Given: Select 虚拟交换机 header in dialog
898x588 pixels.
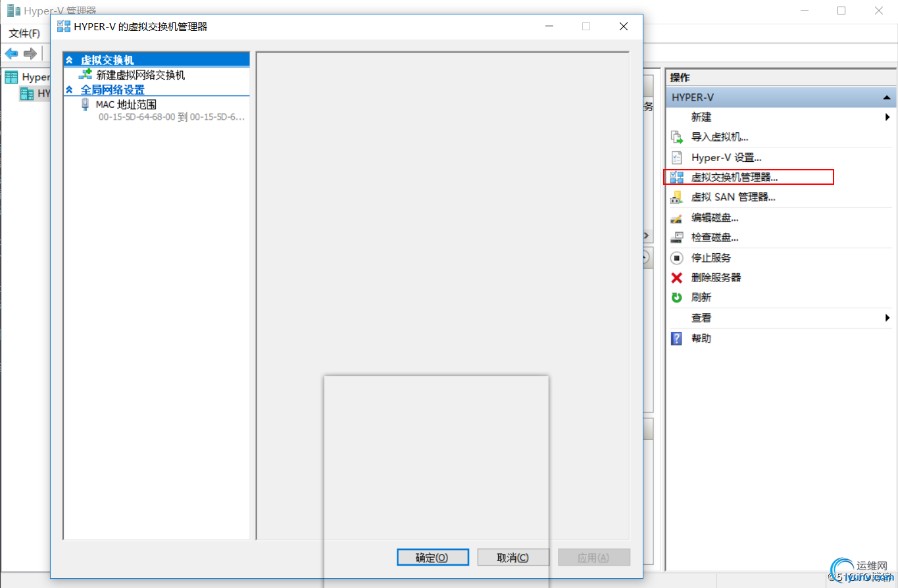Looking at the screenshot, I should tap(107, 60).
